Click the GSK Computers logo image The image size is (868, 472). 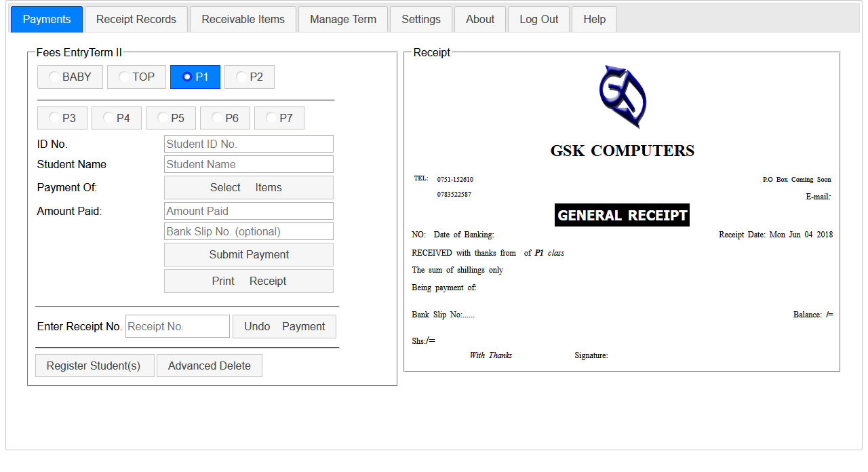click(x=622, y=96)
